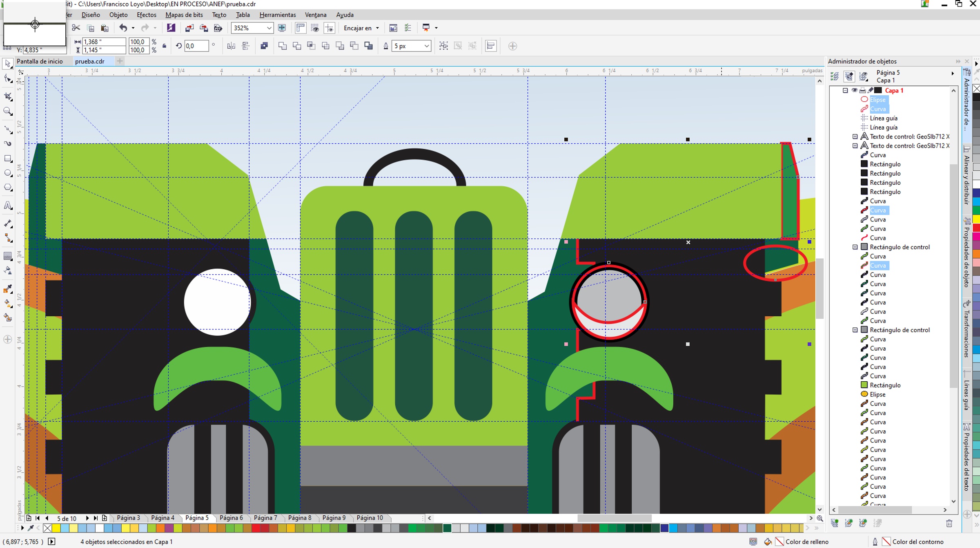
Task: Click the Weld shapes icon
Action: (282, 46)
